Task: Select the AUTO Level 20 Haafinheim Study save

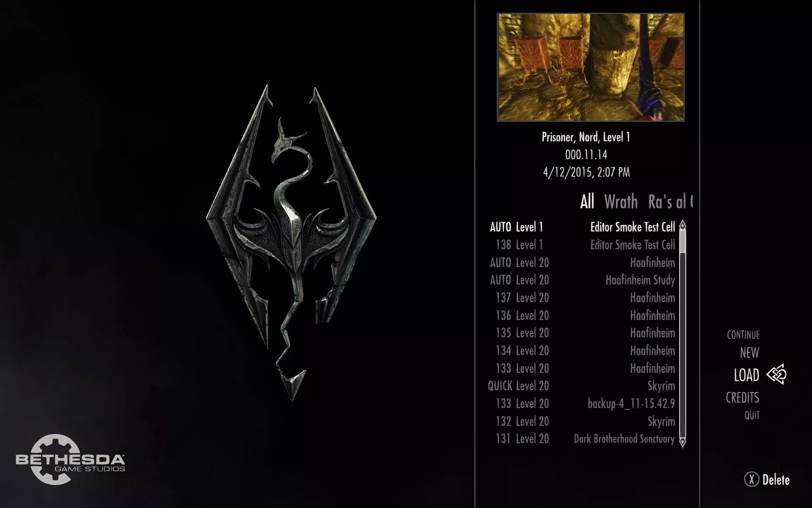Action: [x=582, y=280]
